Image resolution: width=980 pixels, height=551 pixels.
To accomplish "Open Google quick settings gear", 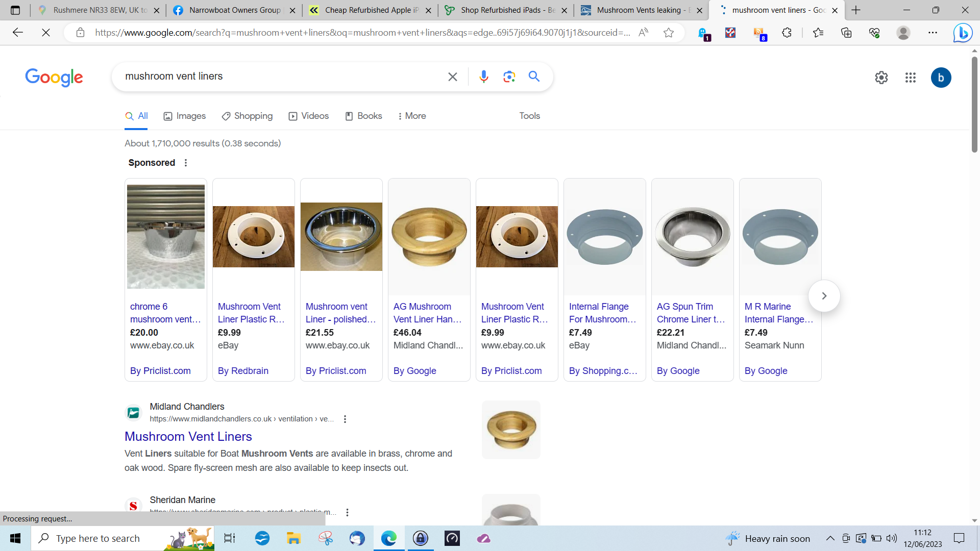I will pos(881,78).
